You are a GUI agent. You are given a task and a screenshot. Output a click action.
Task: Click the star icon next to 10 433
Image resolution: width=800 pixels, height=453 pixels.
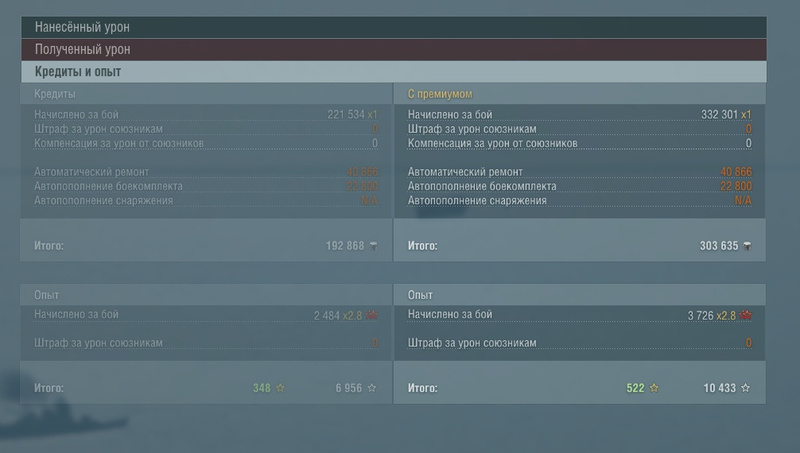(745, 388)
